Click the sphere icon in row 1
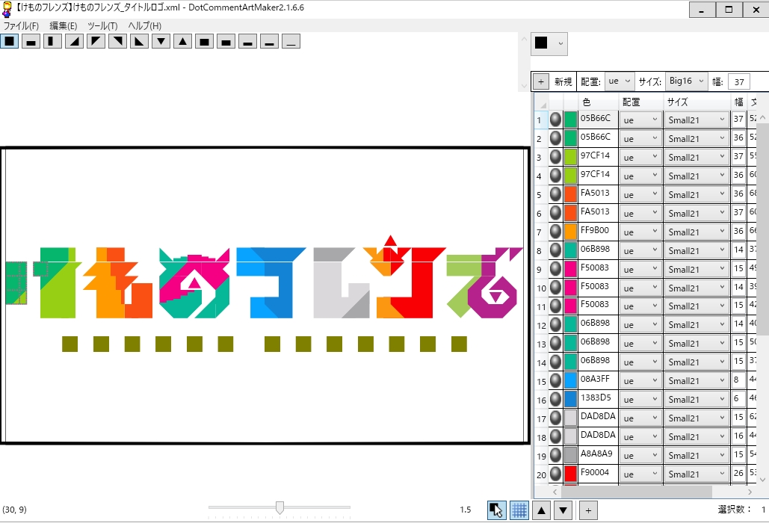The image size is (769, 532). [x=555, y=120]
